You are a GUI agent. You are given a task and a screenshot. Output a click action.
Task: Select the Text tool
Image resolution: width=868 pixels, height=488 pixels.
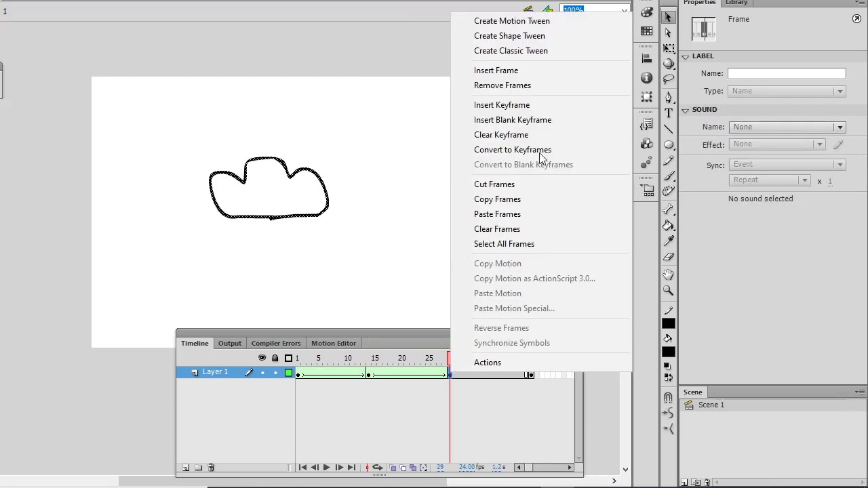tap(669, 113)
